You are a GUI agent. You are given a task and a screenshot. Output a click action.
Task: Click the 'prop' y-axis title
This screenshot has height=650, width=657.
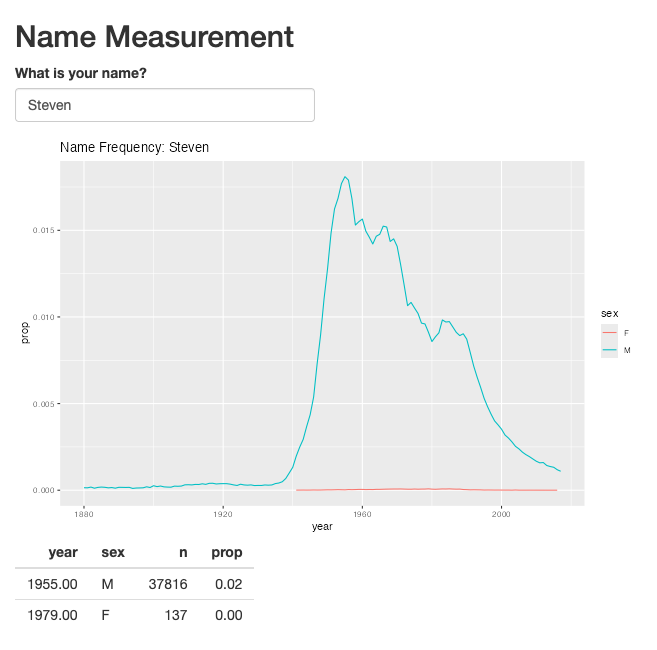point(25,333)
